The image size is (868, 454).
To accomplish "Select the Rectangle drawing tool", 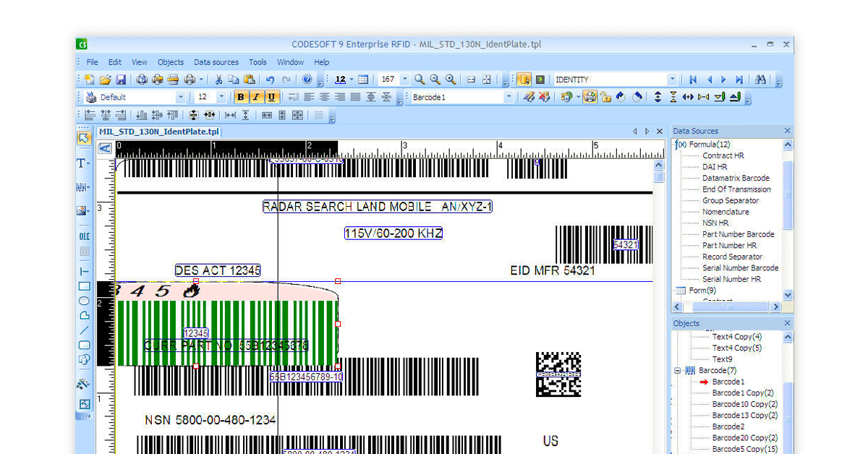I will (x=84, y=286).
